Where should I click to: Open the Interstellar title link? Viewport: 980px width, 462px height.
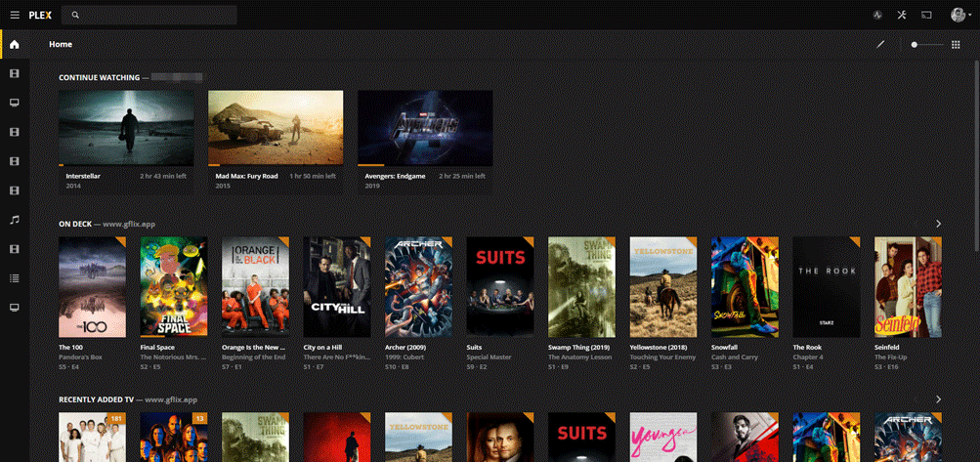83,177
